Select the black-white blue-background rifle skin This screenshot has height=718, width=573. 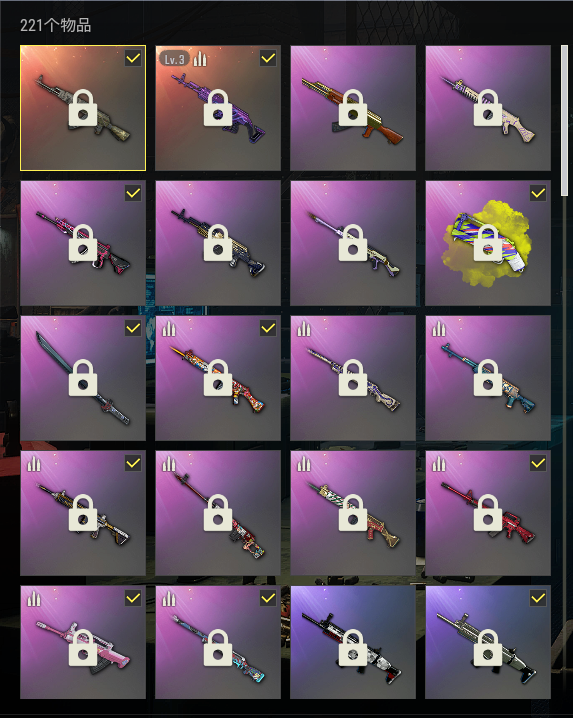[353, 642]
